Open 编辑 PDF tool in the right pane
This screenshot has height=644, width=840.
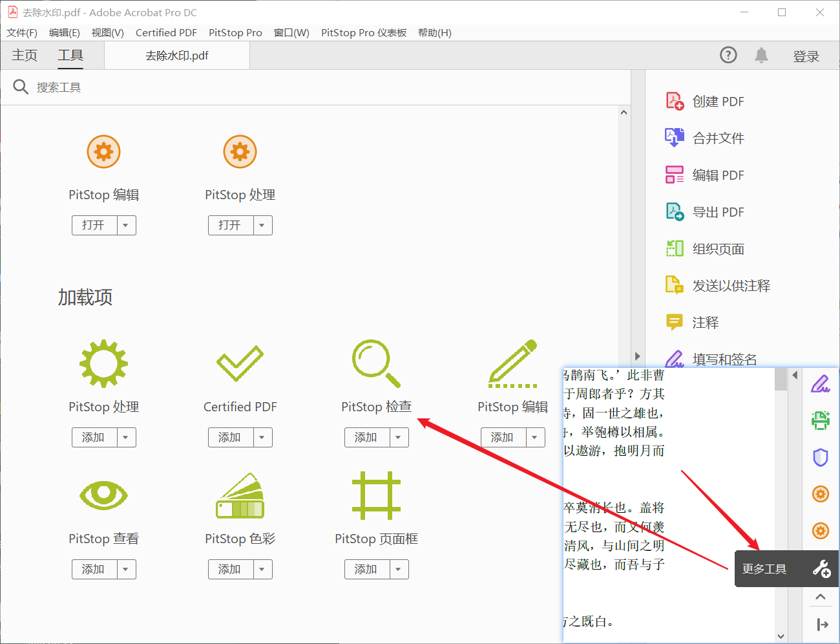(705, 175)
